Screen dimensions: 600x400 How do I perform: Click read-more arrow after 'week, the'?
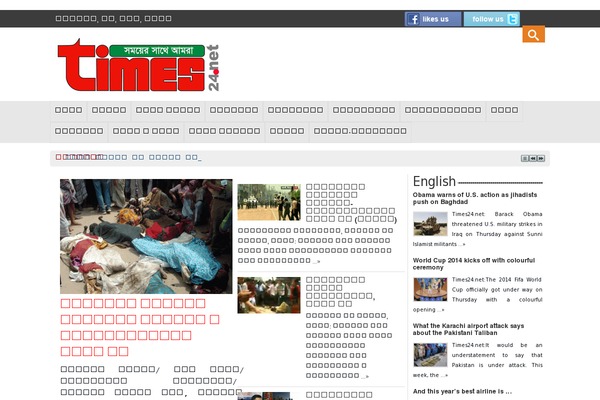pos(444,375)
